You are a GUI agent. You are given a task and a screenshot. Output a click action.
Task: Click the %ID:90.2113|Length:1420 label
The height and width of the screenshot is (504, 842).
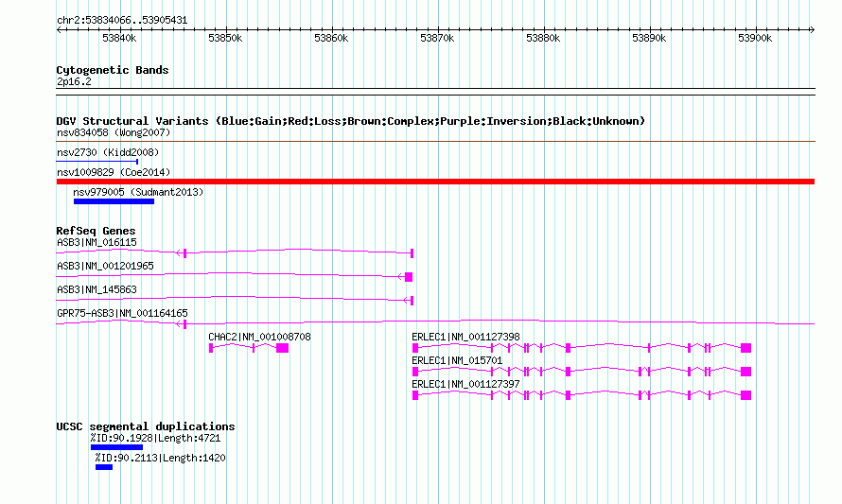(161, 458)
